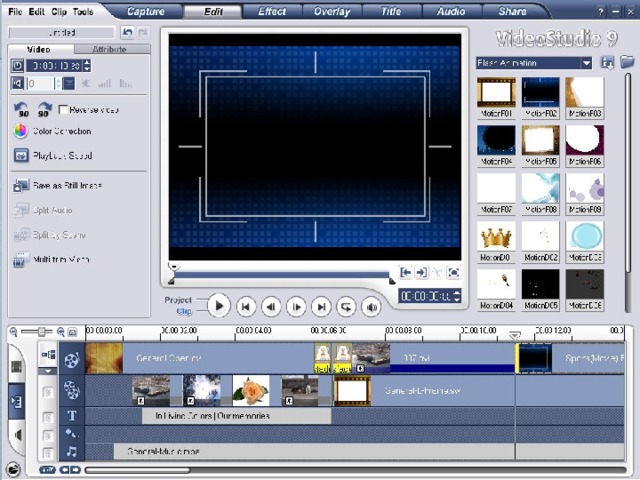Image resolution: width=640 pixels, height=480 pixels.
Task: Open the Flash Animation library dropdown
Action: click(587, 63)
